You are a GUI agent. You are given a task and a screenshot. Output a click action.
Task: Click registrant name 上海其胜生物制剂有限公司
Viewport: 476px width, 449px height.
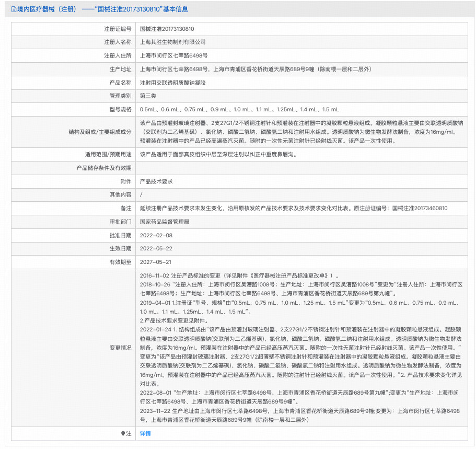[x=173, y=42]
